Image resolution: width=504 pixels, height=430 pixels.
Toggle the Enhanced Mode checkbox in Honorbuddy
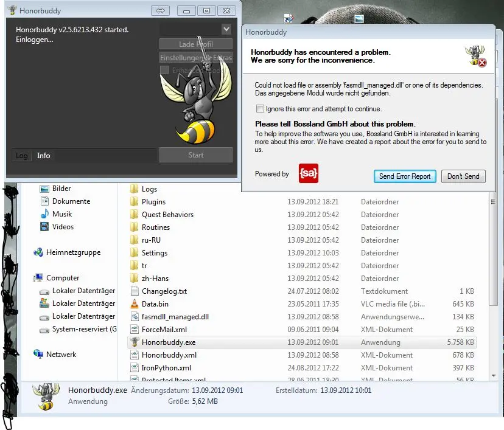(x=164, y=70)
